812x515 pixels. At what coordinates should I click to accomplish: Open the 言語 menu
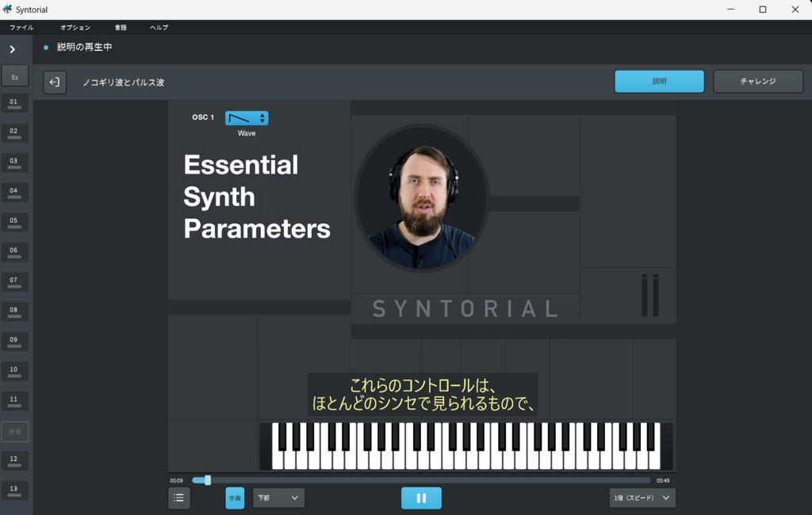coord(121,28)
